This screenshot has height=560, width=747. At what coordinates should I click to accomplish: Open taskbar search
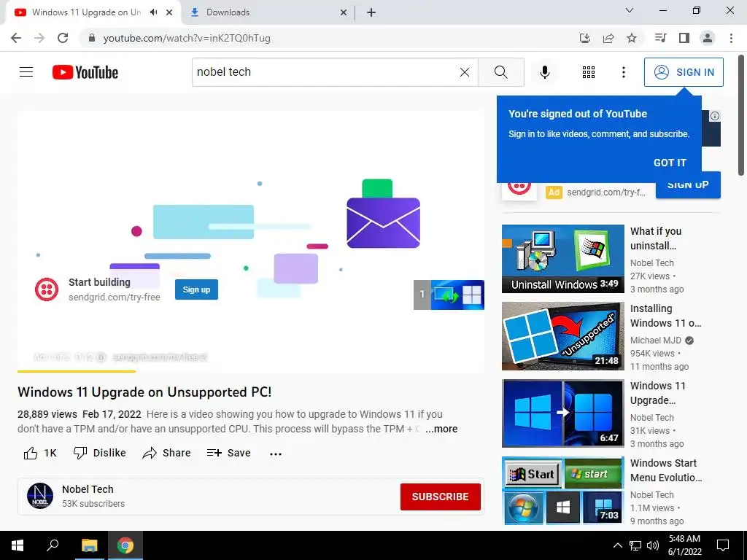[x=53, y=545]
